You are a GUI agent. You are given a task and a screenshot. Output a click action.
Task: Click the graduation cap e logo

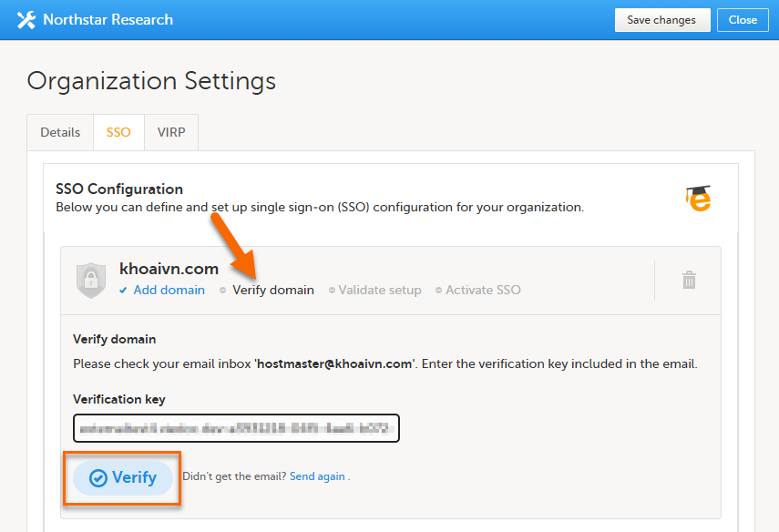click(699, 198)
